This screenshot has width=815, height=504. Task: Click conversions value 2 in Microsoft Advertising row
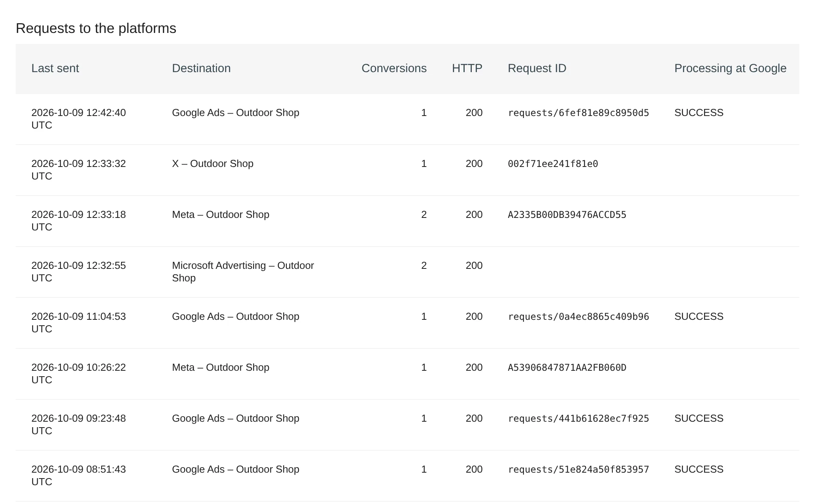click(424, 265)
